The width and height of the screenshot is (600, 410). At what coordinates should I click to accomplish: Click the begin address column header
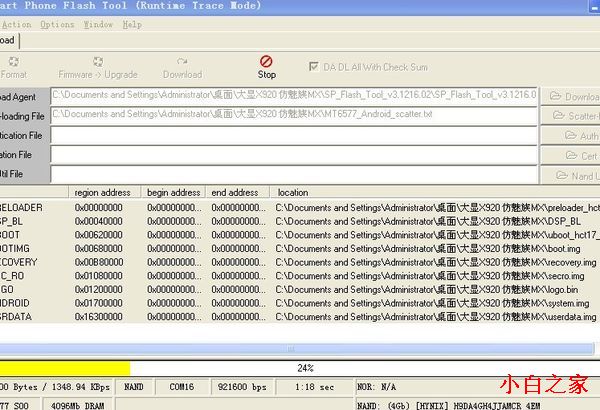[173, 192]
